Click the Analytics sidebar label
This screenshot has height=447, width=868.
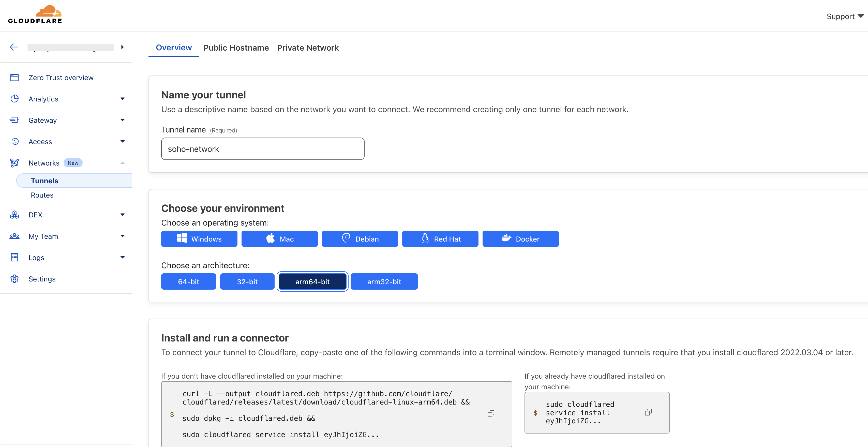(43, 99)
